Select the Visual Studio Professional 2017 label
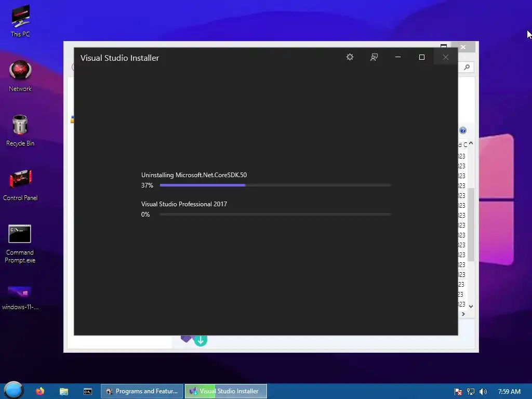The width and height of the screenshot is (532, 399). pos(184,204)
